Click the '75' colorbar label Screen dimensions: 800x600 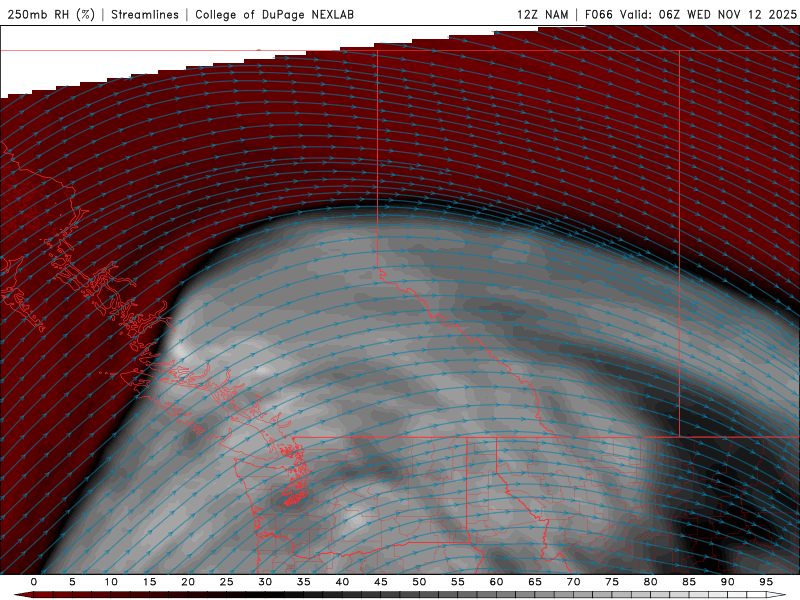click(612, 582)
